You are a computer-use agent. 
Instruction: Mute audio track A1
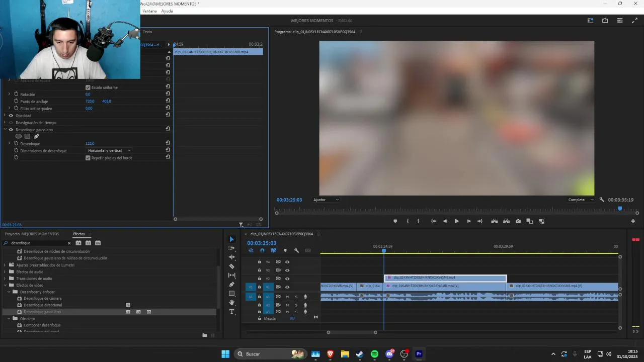click(x=287, y=297)
